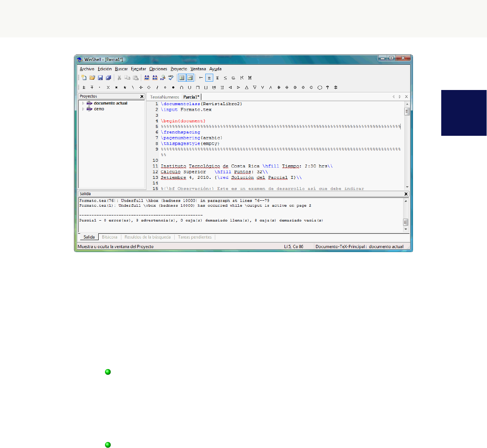Insert the times multiplication symbol

[x=108, y=87]
